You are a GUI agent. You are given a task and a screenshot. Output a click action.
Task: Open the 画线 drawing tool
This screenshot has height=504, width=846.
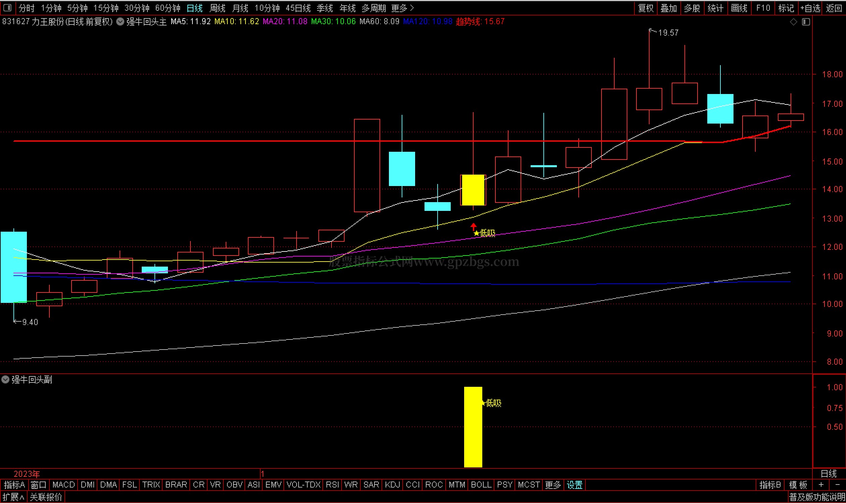[x=739, y=8]
